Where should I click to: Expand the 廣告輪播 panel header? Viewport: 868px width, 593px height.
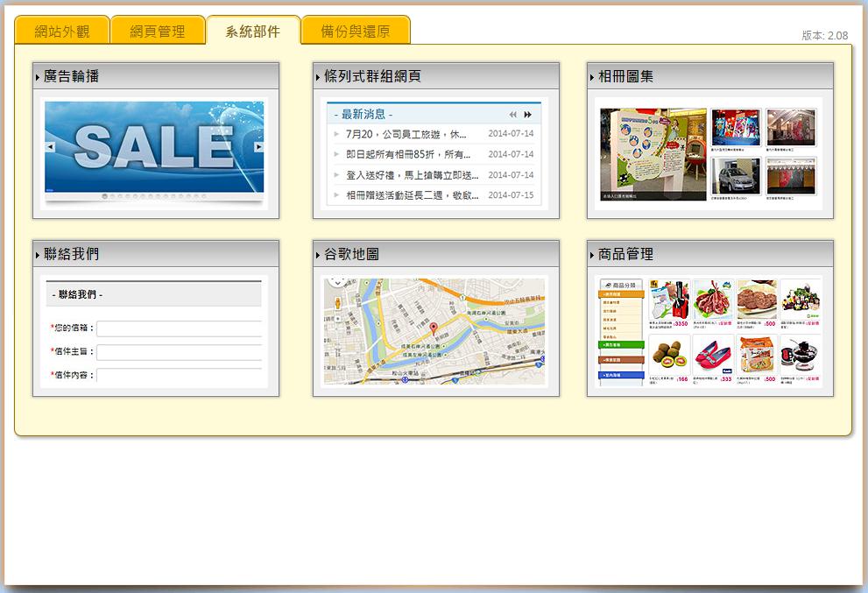coord(156,76)
